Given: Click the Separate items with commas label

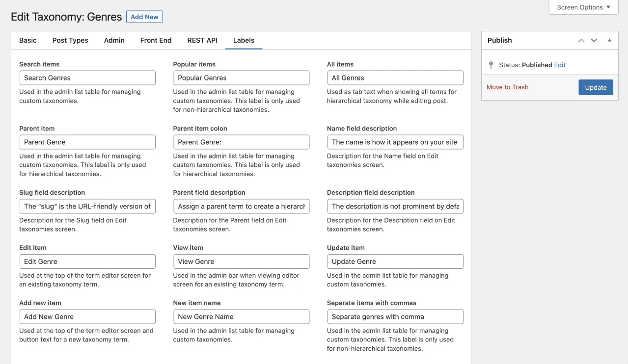Looking at the screenshot, I should click(372, 303).
